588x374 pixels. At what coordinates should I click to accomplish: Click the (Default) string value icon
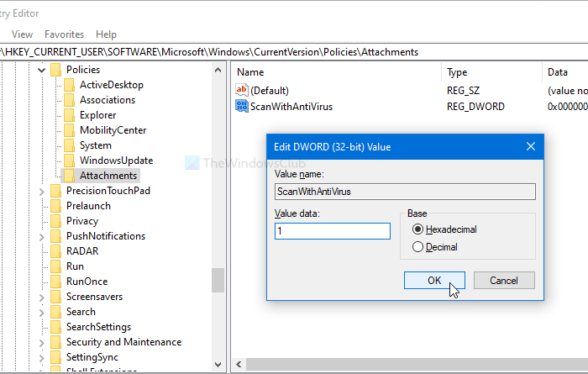tap(243, 90)
